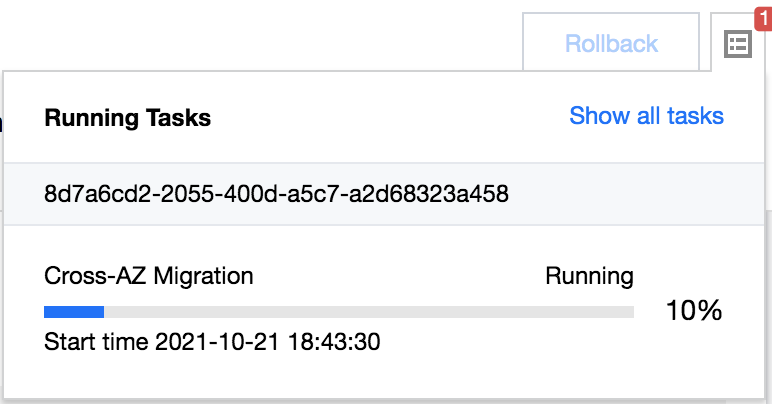Select task ID 8d7a6cd2-2055-400d-a5c7-a2d68323a458
The height and width of the screenshot is (404, 772).
coord(277,194)
